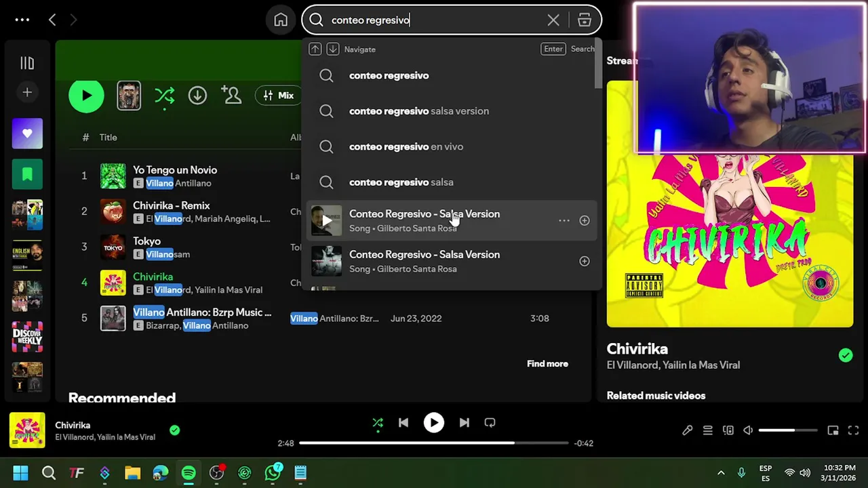The width and height of the screenshot is (868, 488).
Task: Open the lyrics microphone icon
Action: pos(687,430)
